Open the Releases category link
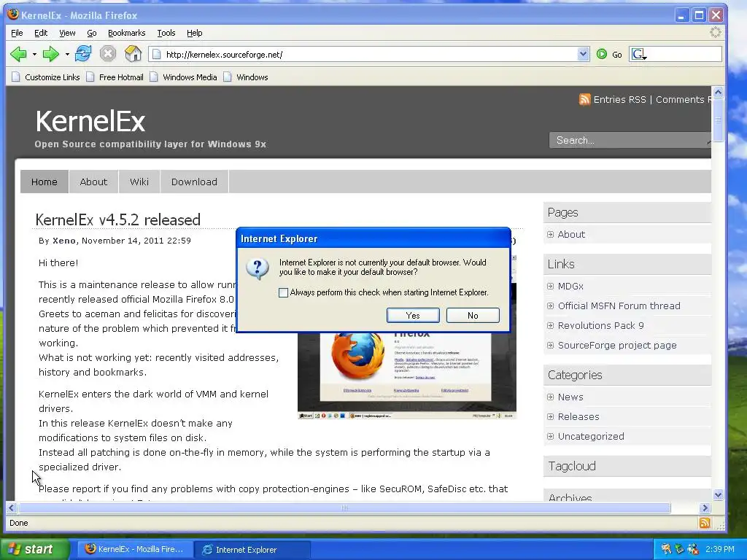Image resolution: width=747 pixels, height=560 pixels. [x=578, y=416]
